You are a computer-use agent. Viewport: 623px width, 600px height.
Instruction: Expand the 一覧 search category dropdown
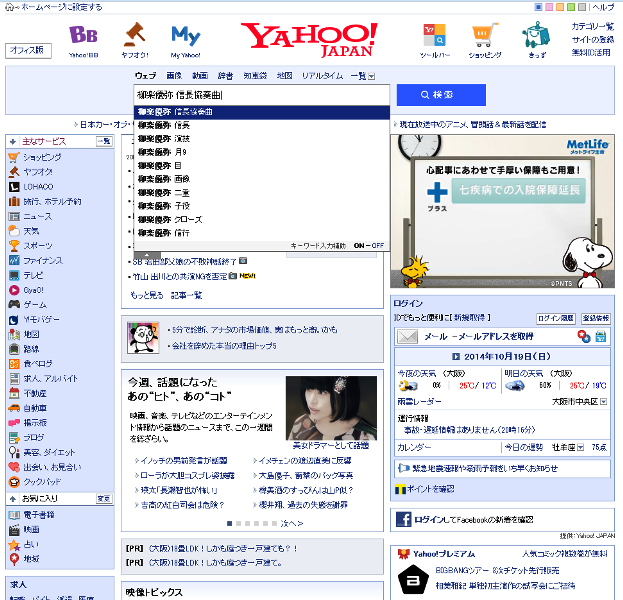pos(371,76)
